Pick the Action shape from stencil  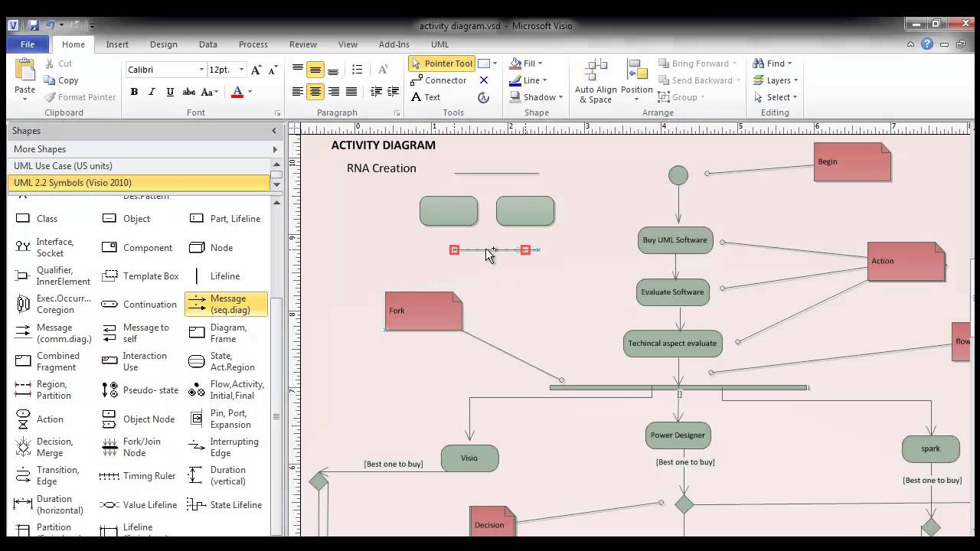(x=40, y=419)
